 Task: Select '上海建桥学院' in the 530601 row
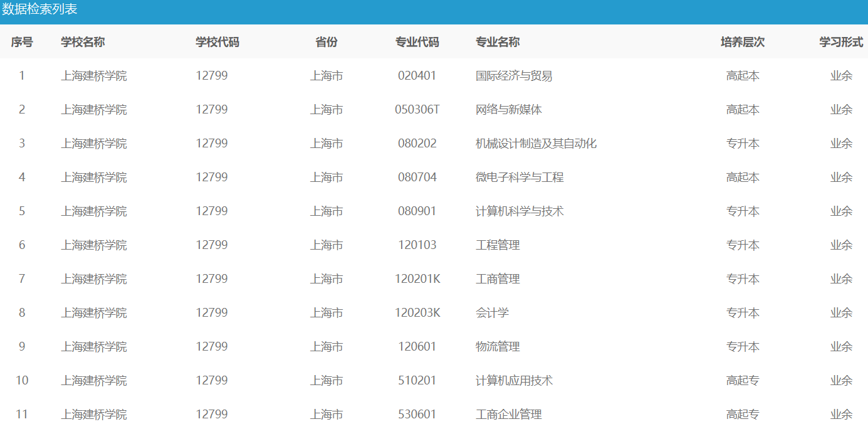(94, 415)
